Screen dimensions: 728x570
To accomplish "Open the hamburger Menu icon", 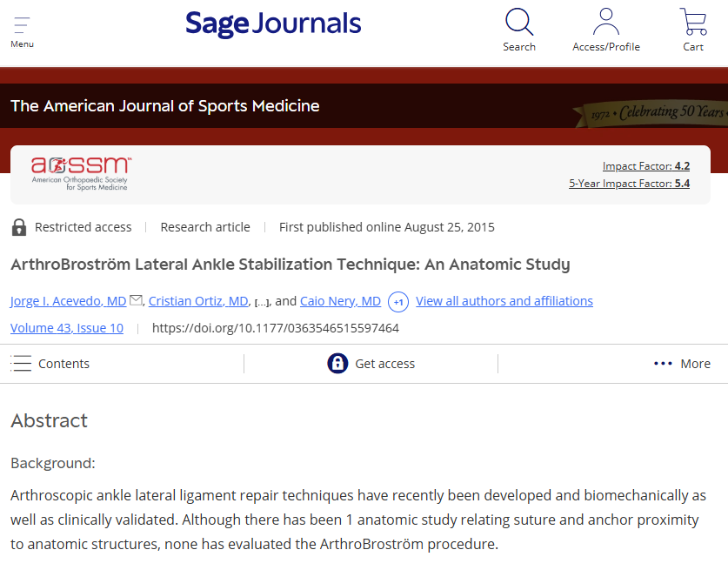I will pyautogui.click(x=22, y=25).
